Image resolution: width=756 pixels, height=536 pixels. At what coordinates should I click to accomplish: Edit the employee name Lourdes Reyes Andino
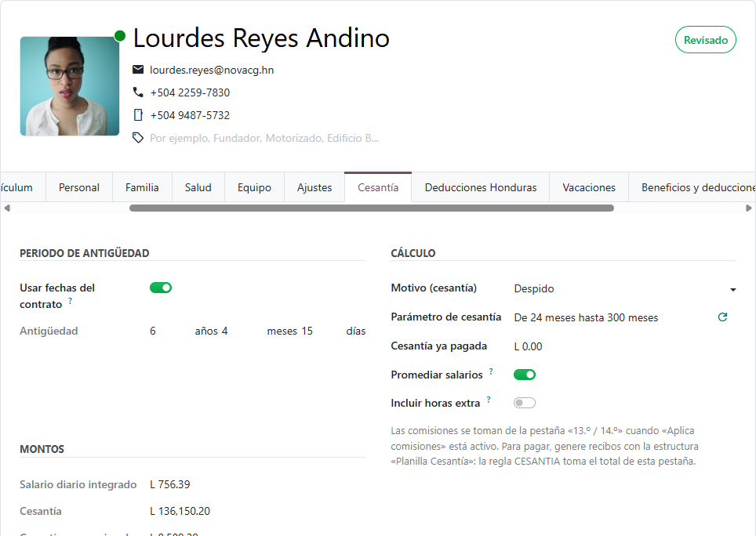(261, 38)
